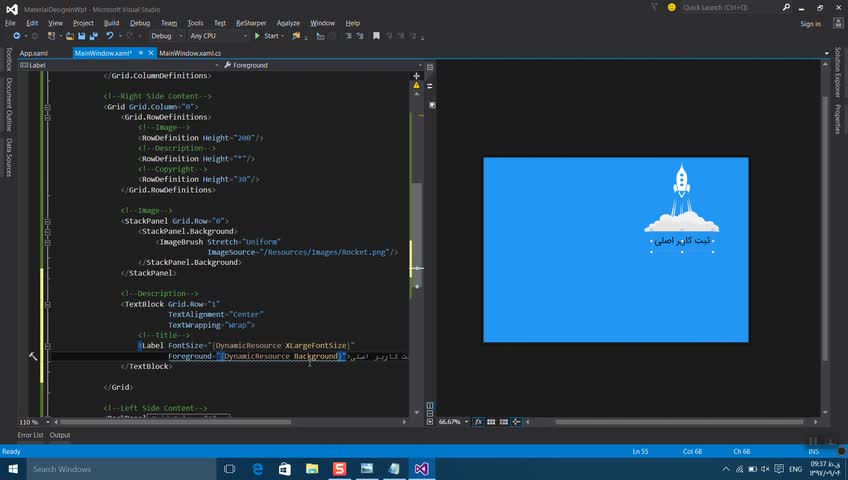
Task: Click the Find in Files toolbar icon
Action: pyautogui.click(x=296, y=36)
